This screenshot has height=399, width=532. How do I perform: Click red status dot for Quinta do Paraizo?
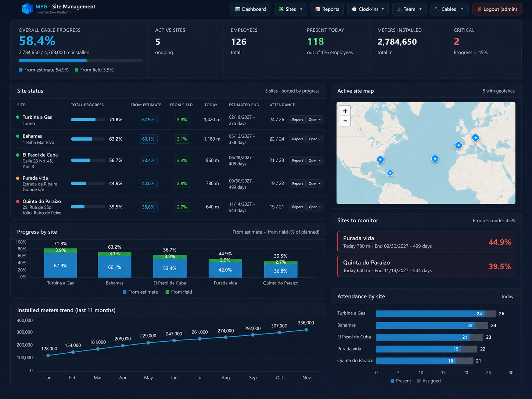(18, 201)
